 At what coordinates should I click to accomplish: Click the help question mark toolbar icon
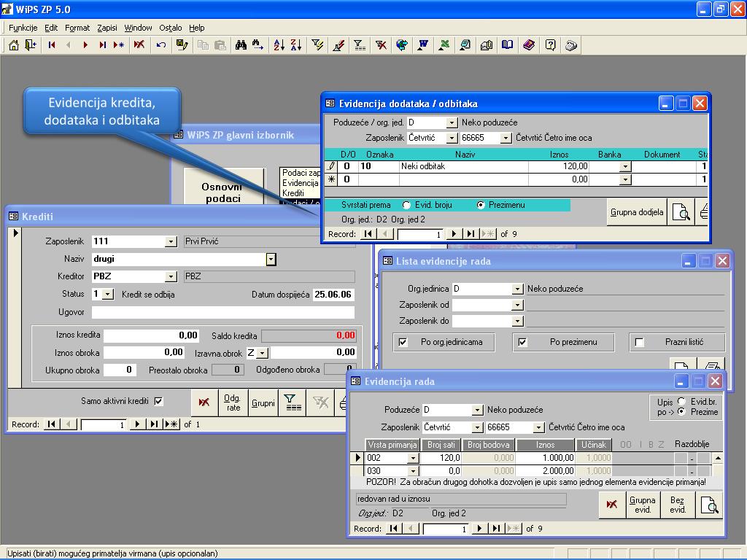point(550,45)
